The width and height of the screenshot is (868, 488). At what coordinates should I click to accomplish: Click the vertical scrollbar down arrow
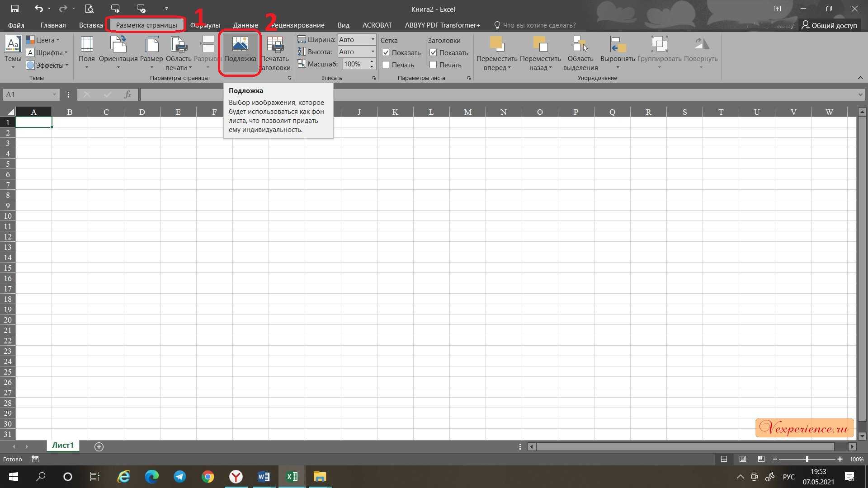click(862, 436)
